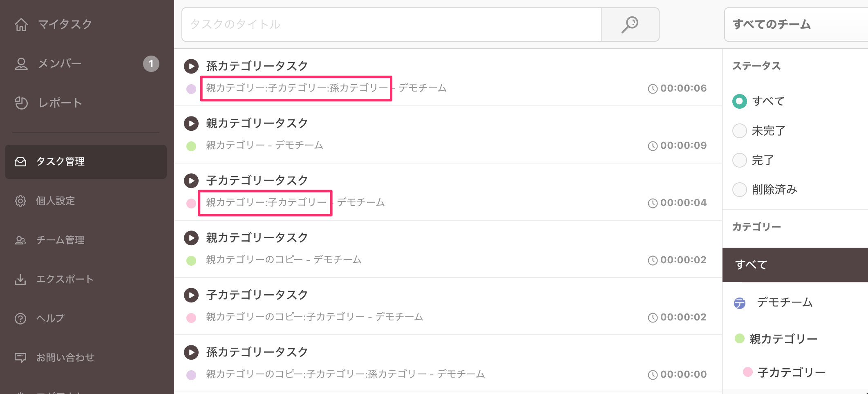Select the すべて status radio button
Screen dimensions: 868x394
click(739, 101)
